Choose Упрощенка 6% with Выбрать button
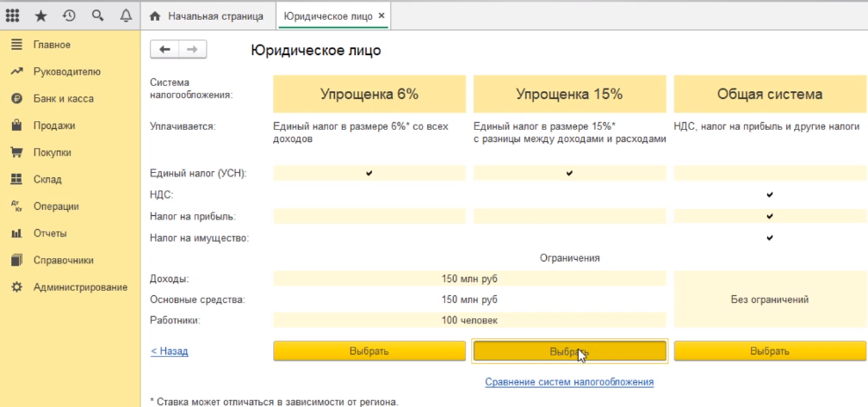The height and width of the screenshot is (407, 868). (369, 351)
